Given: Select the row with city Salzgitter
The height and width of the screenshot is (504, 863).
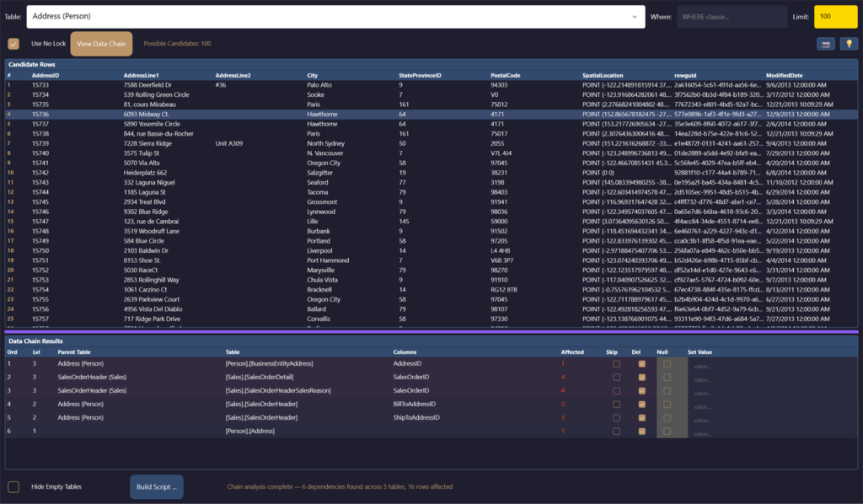Looking at the screenshot, I should pos(431,173).
